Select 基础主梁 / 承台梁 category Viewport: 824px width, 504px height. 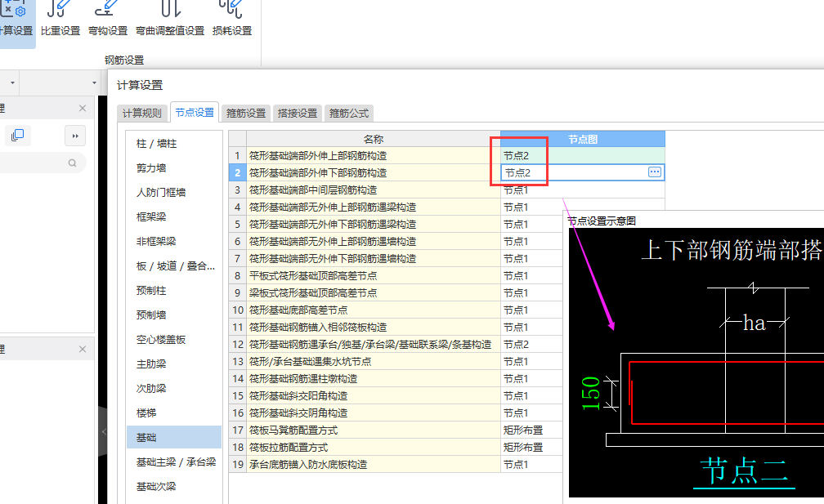click(174, 462)
